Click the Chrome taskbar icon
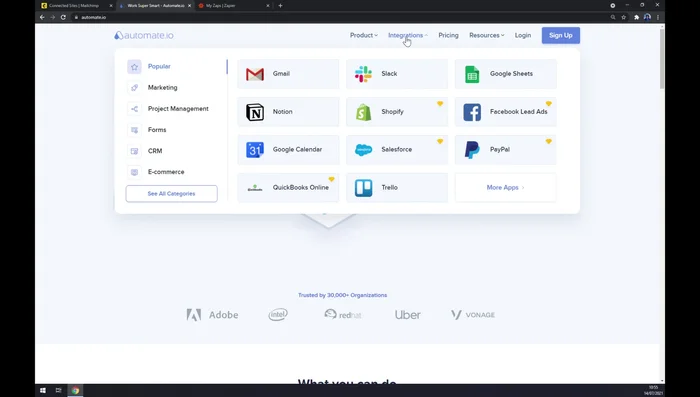 75,390
